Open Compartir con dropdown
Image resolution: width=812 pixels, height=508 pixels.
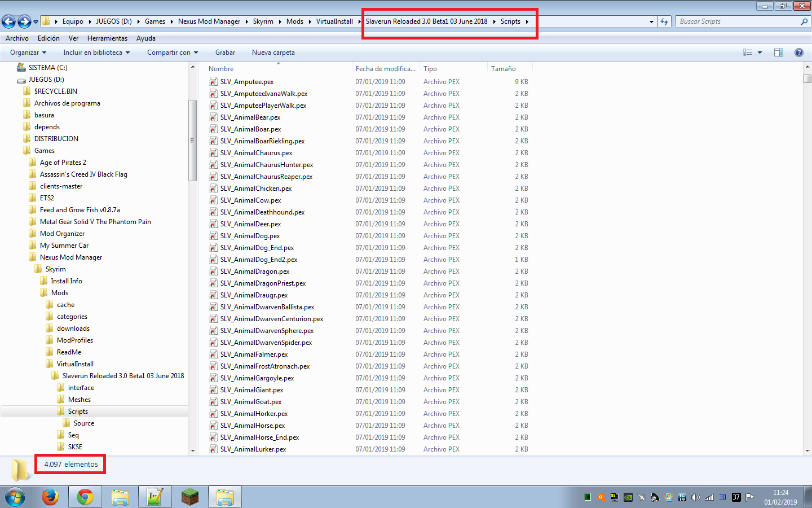[173, 52]
